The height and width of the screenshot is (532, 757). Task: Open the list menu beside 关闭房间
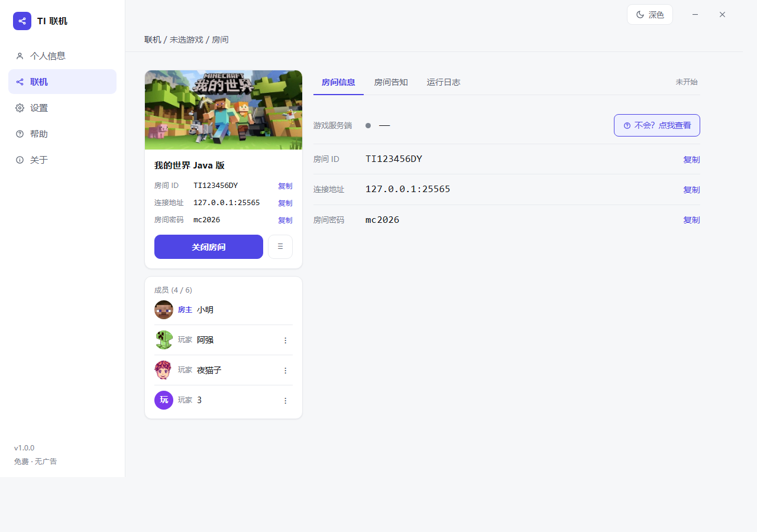280,247
